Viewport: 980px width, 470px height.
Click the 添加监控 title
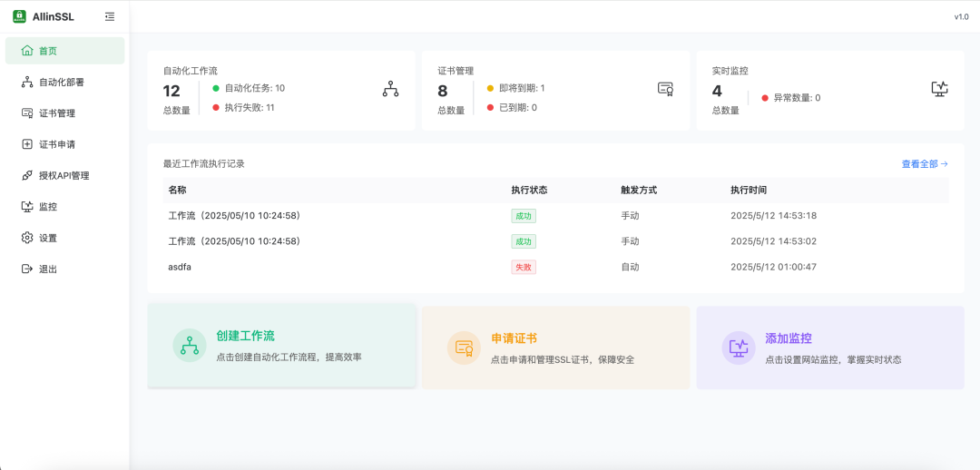789,338
